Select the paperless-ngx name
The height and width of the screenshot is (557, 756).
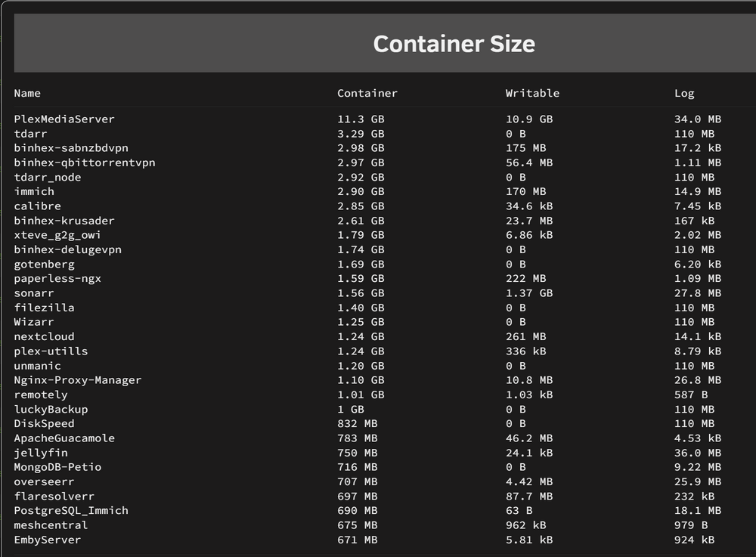(x=57, y=278)
